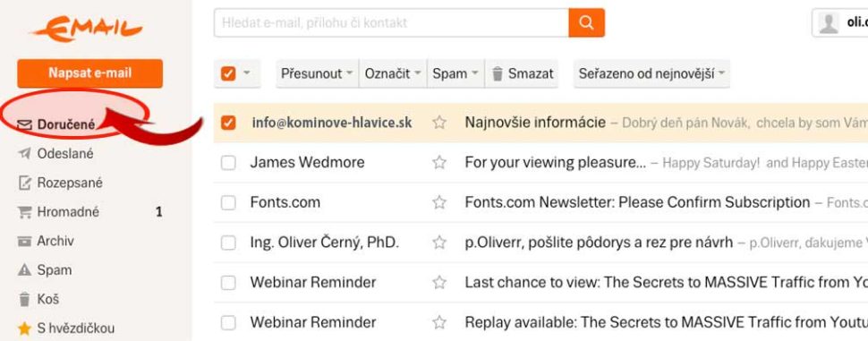Image resolution: width=868 pixels, height=341 pixels.
Task: Open the Označit dropdown menu
Action: [393, 73]
